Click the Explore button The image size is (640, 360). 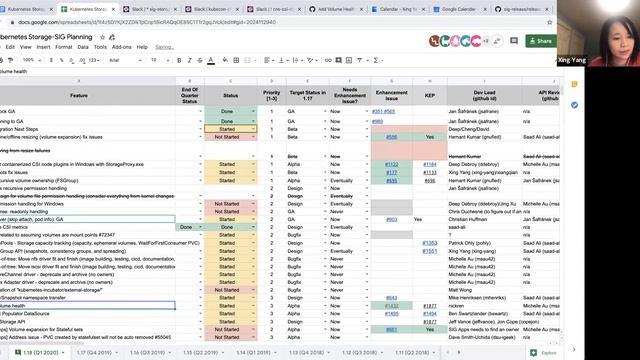pos(544,353)
